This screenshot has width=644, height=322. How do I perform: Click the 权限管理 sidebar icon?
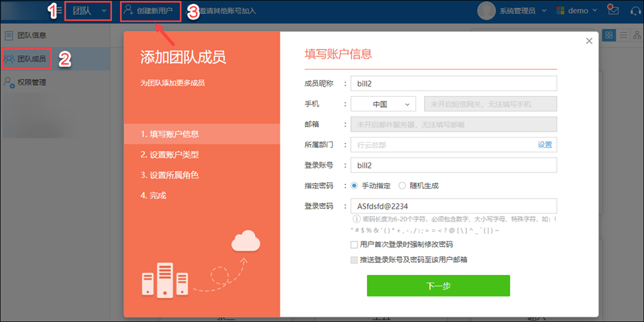[x=9, y=83]
